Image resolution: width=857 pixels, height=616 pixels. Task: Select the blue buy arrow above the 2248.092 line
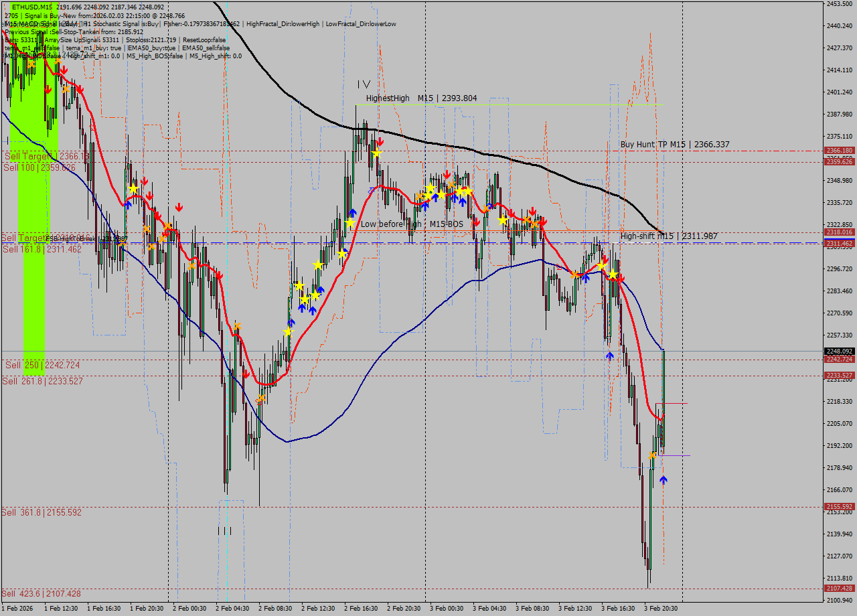609,356
